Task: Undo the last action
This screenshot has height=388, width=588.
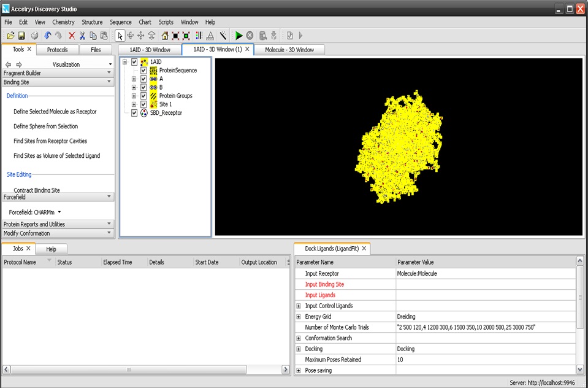Action: [48, 36]
